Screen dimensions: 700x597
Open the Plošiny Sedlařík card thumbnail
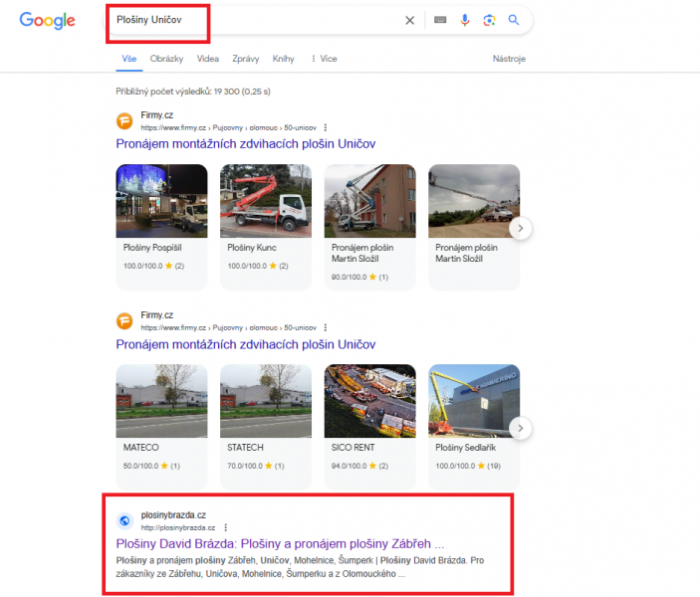pyautogui.click(x=474, y=401)
